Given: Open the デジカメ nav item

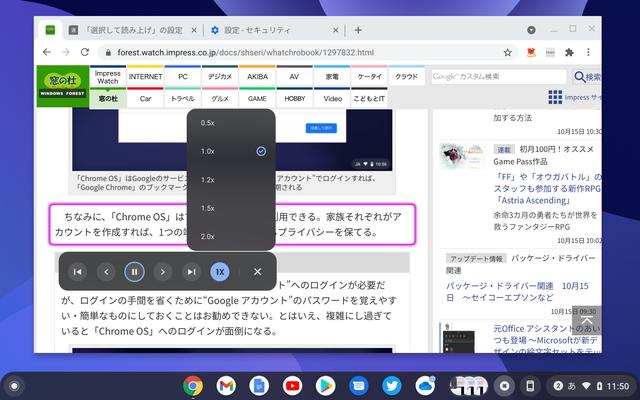Looking at the screenshot, I should point(220,77).
